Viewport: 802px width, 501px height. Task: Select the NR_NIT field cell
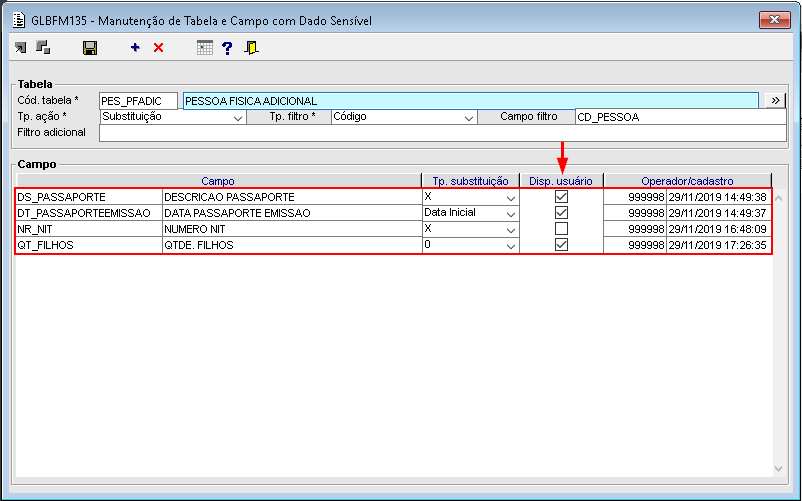[x=90, y=229]
